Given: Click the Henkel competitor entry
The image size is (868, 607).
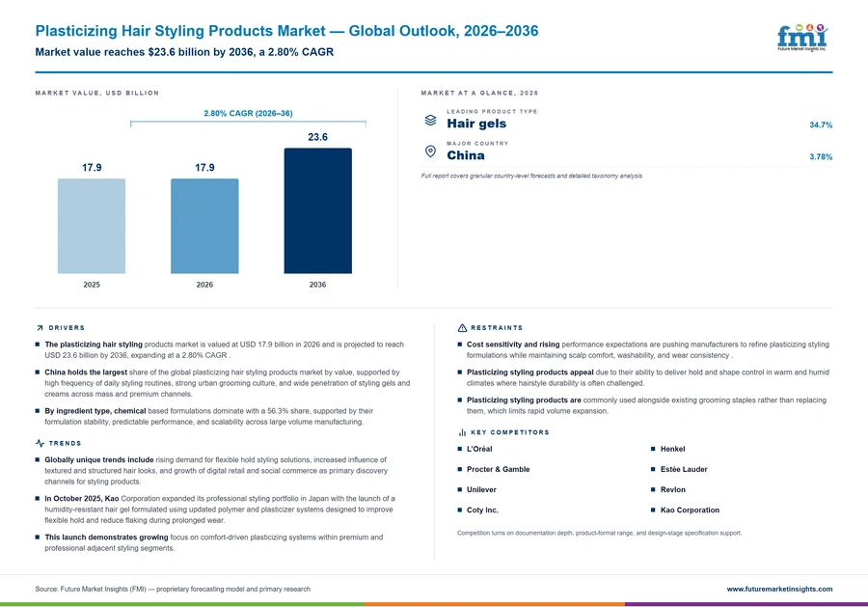Looking at the screenshot, I should (672, 449).
